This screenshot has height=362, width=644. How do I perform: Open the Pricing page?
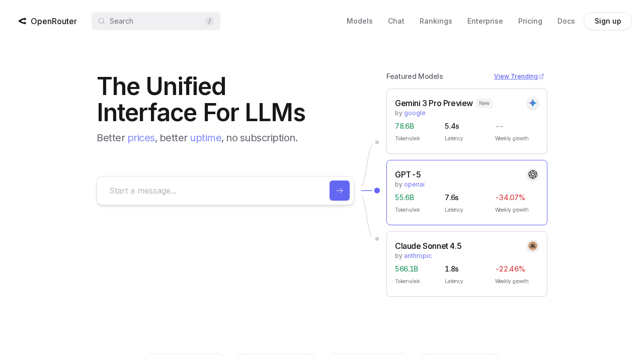[530, 21]
